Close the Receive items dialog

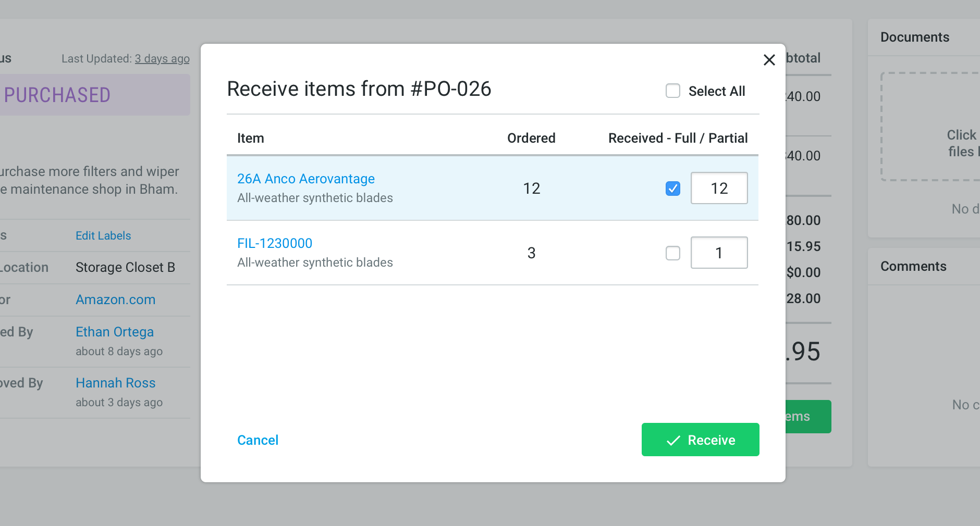point(769,60)
